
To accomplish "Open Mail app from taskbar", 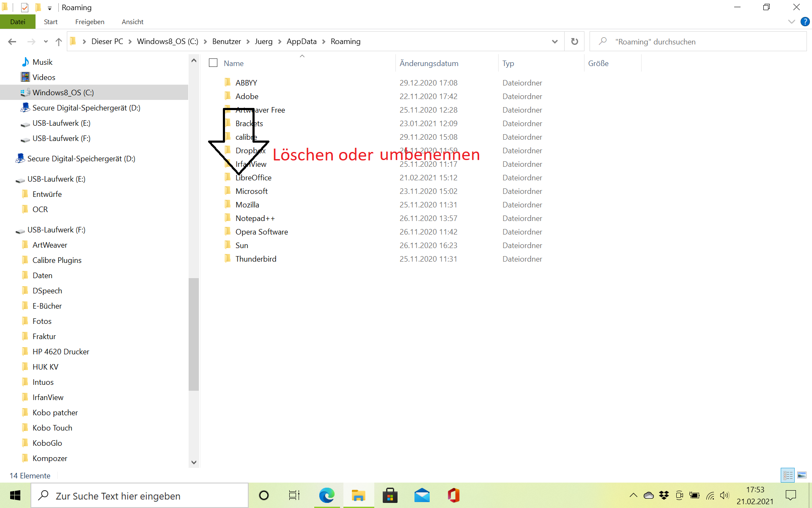I will coord(422,495).
